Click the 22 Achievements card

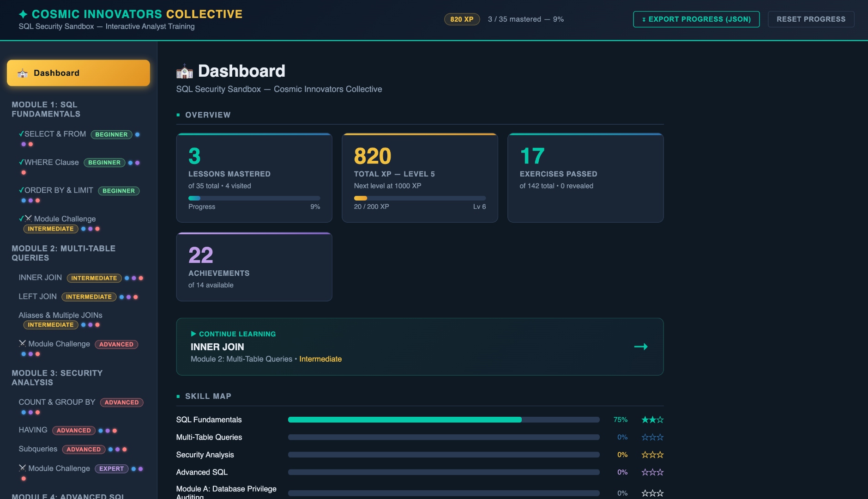point(254,267)
